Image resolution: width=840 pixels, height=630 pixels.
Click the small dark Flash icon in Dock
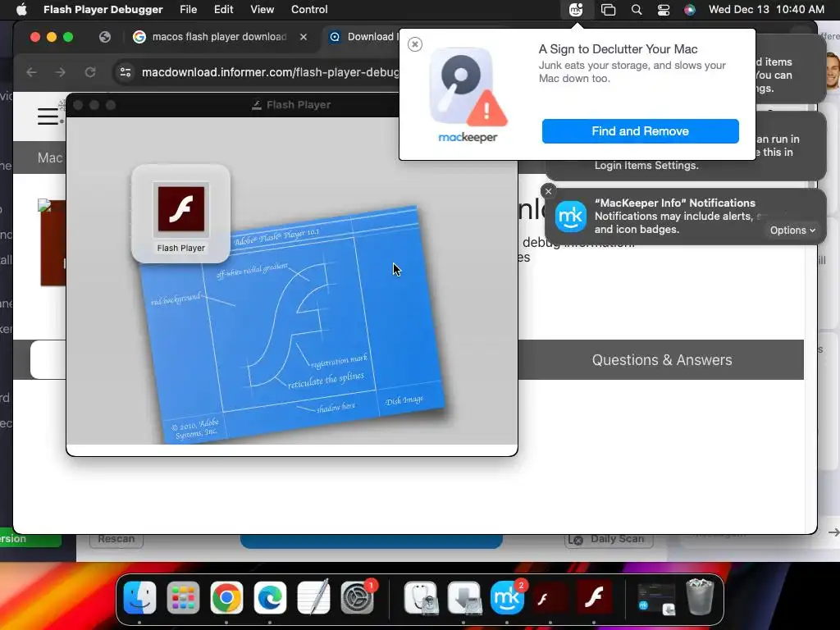coord(550,598)
